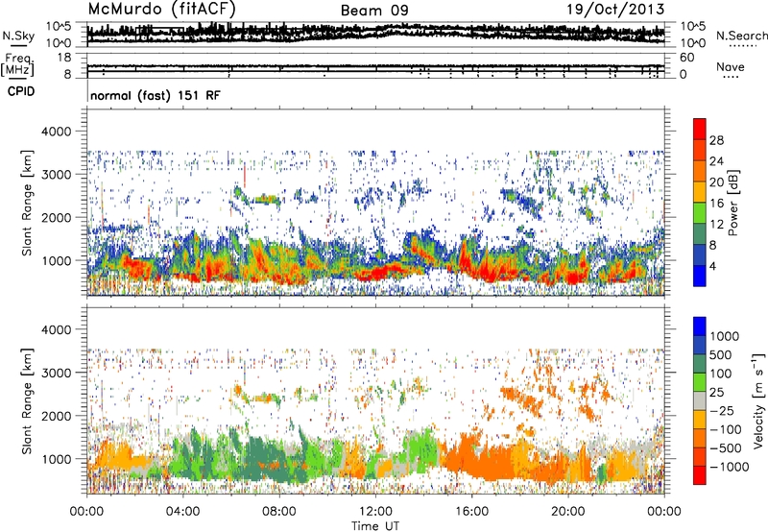Screen dimensions: 768x532
Task: Click the blue bottom segment of Power colorbar
Action: click(700, 276)
